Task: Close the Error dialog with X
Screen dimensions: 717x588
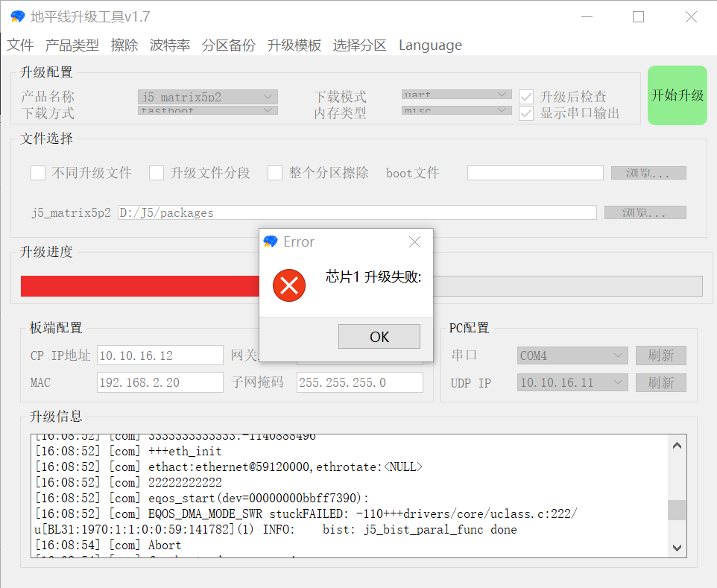Action: tap(415, 242)
